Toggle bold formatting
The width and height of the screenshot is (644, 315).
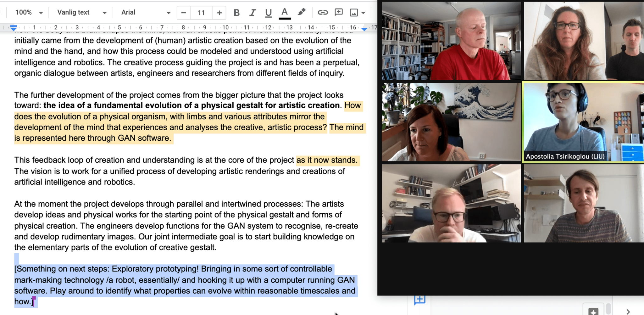pos(236,13)
